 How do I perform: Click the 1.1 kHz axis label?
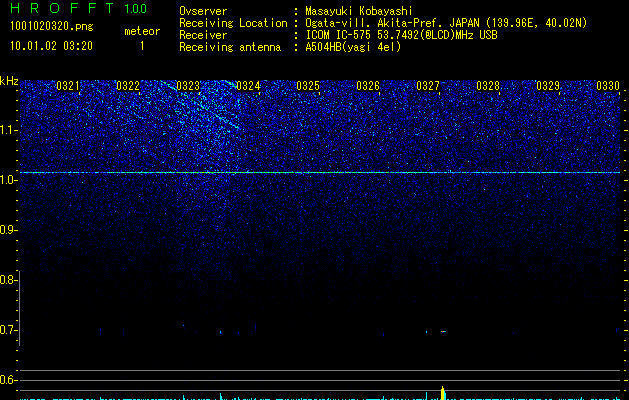(8, 130)
